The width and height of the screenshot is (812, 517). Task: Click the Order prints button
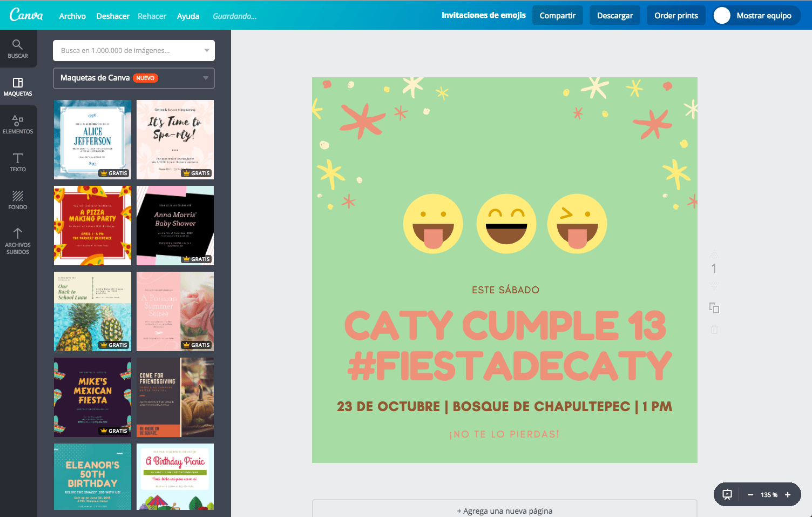pos(676,15)
